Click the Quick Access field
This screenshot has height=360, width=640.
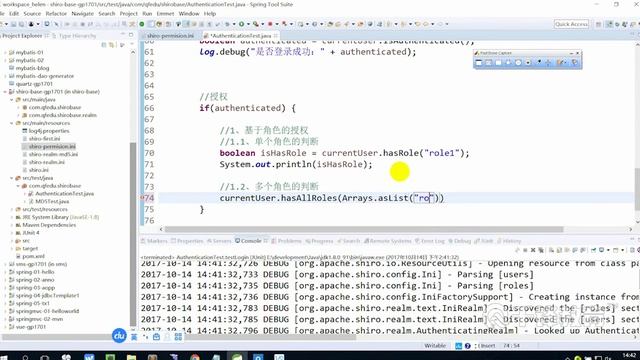[571, 24]
